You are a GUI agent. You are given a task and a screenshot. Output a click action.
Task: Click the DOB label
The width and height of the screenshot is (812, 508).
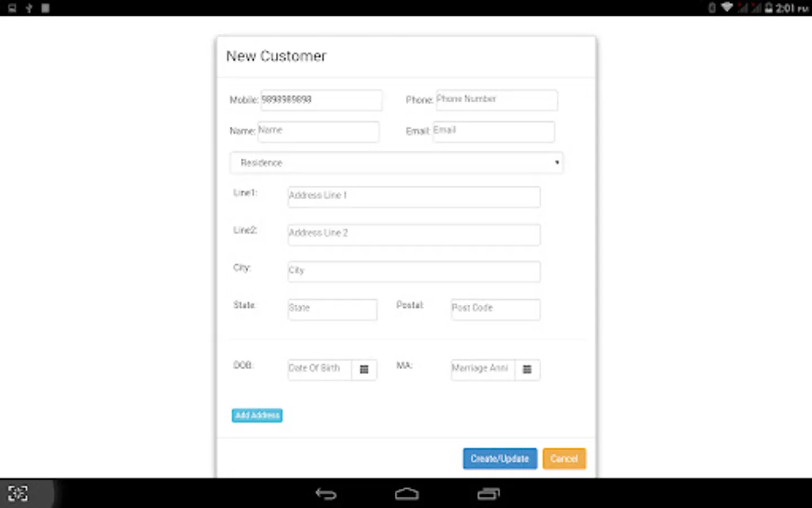(x=244, y=365)
